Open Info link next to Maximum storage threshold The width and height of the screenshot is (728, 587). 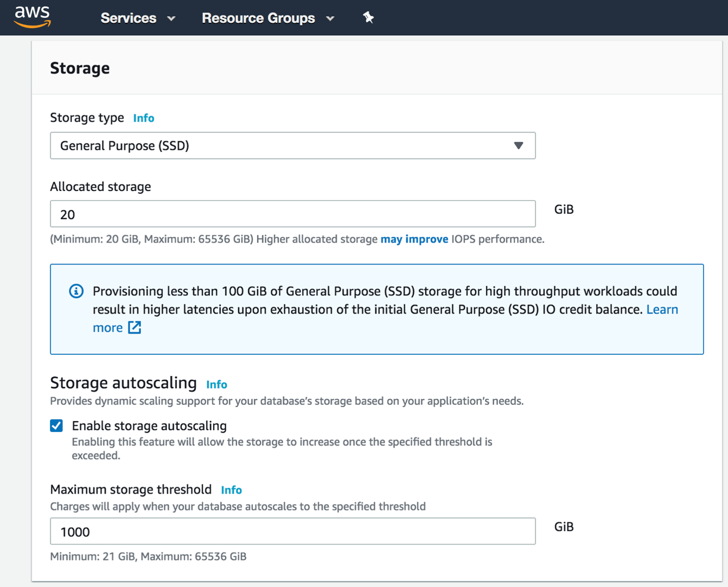click(231, 490)
